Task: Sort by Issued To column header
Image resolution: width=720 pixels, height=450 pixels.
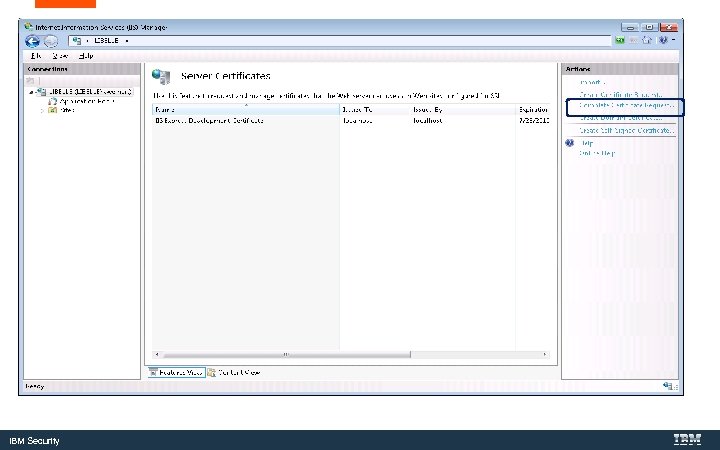Action: pos(375,110)
